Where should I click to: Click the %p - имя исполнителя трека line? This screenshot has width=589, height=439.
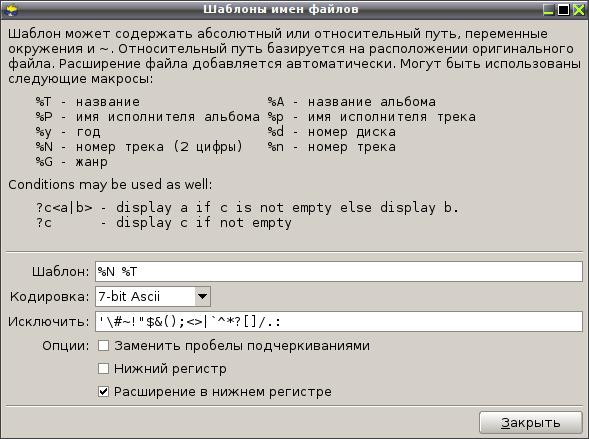[372, 117]
